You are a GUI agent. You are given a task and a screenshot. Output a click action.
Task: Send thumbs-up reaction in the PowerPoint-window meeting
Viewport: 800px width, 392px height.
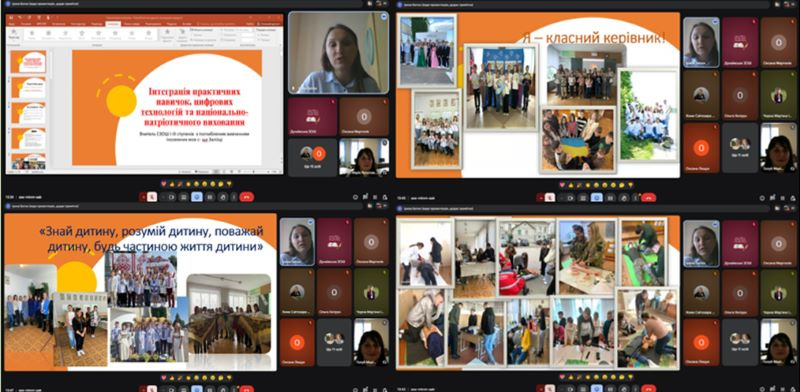172,184
